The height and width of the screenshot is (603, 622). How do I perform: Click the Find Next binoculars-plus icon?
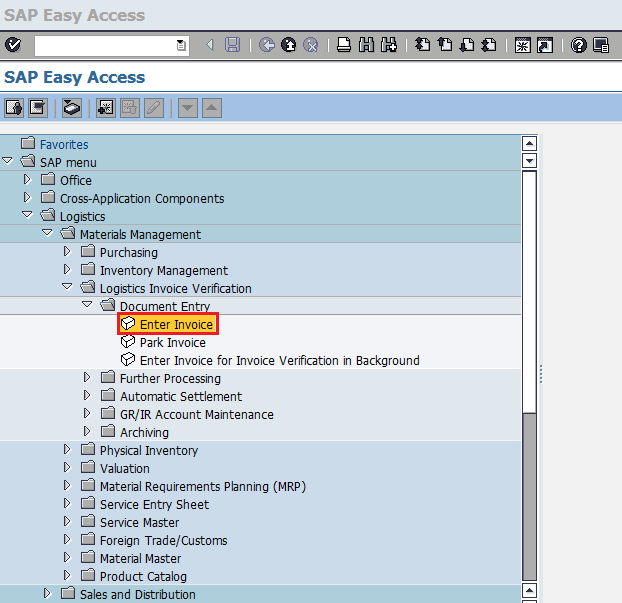pos(388,45)
